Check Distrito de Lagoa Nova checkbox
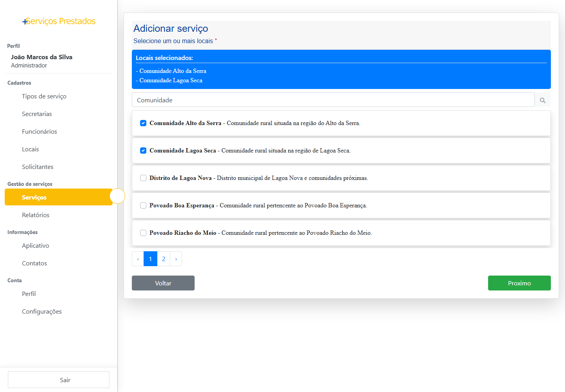This screenshot has height=392, width=565. (143, 178)
